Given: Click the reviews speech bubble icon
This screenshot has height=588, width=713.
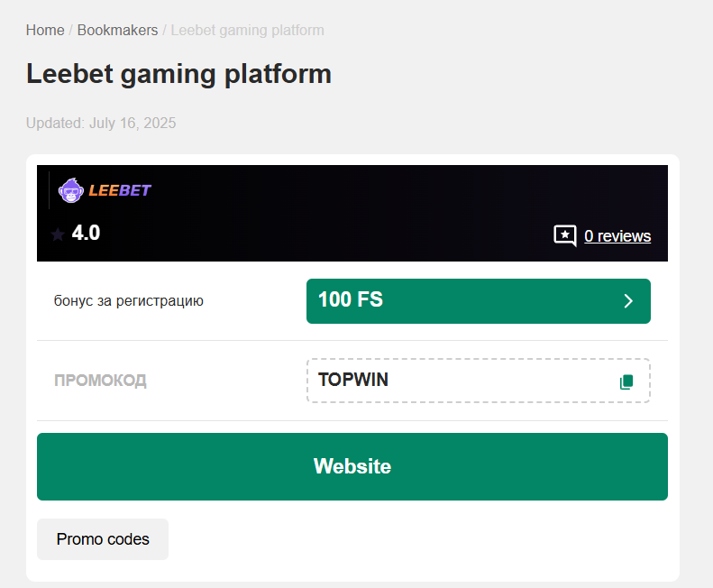Looking at the screenshot, I should (564, 235).
